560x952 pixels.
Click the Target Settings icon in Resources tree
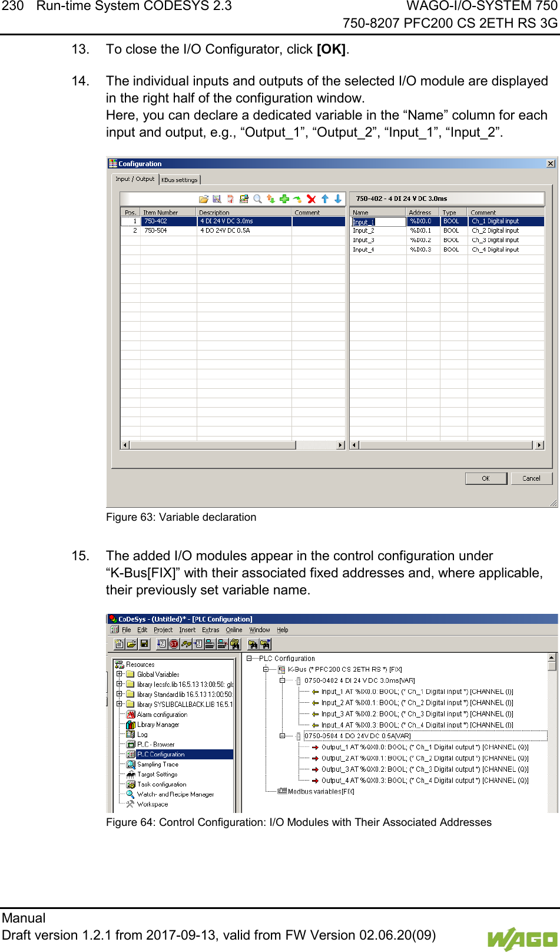131,774
